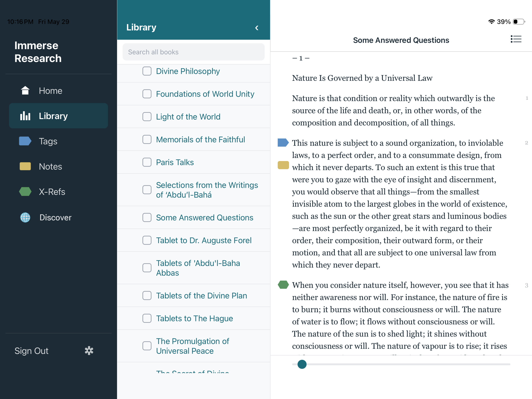Tap the yellow note marker beside paragraph 2

coord(283,165)
